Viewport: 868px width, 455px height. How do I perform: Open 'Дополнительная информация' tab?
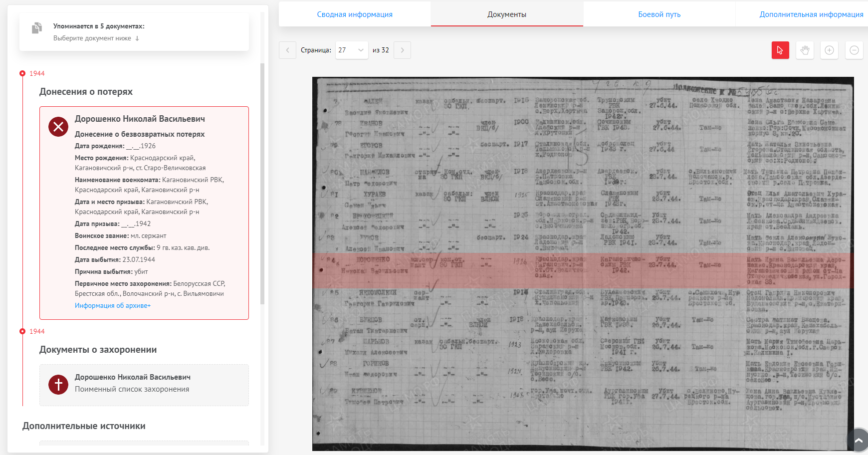pyautogui.click(x=811, y=14)
